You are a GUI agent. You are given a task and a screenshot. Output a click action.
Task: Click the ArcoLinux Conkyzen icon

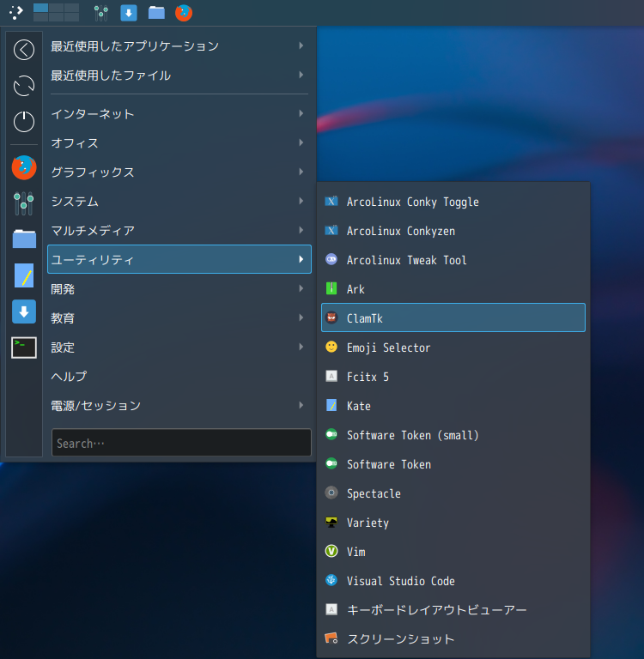(x=331, y=230)
